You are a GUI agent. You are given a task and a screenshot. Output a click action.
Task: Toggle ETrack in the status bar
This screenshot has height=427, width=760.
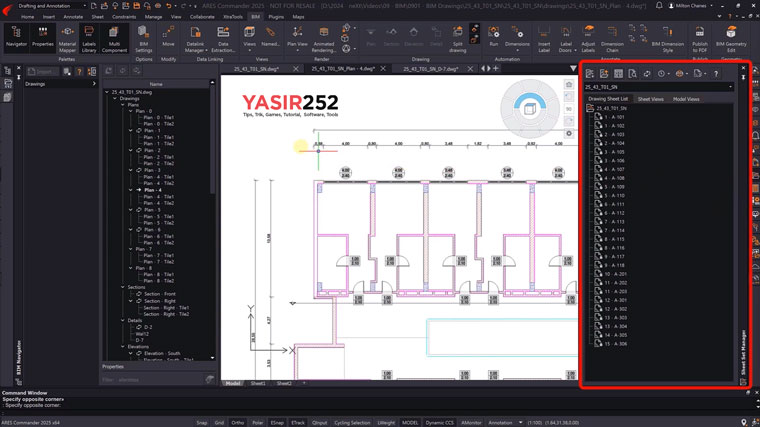(298, 423)
